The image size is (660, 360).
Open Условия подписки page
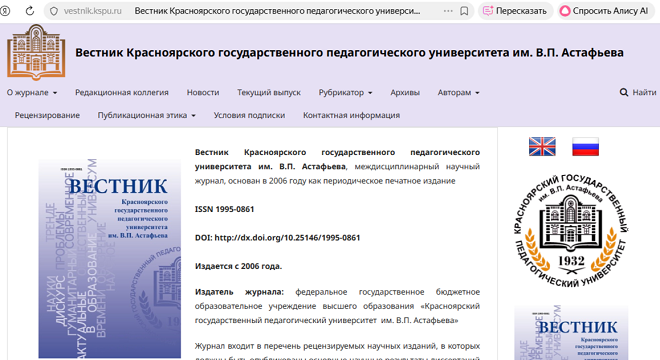(x=249, y=115)
